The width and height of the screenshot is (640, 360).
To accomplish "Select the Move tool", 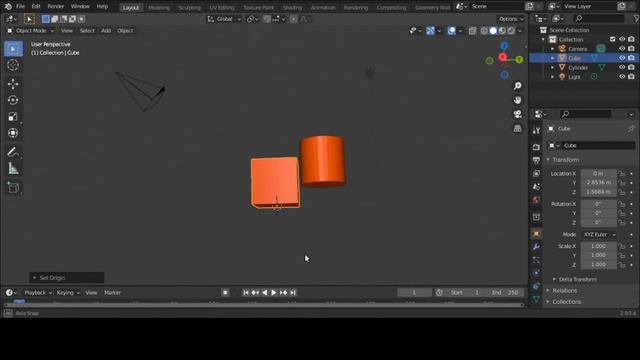I will tap(13, 84).
